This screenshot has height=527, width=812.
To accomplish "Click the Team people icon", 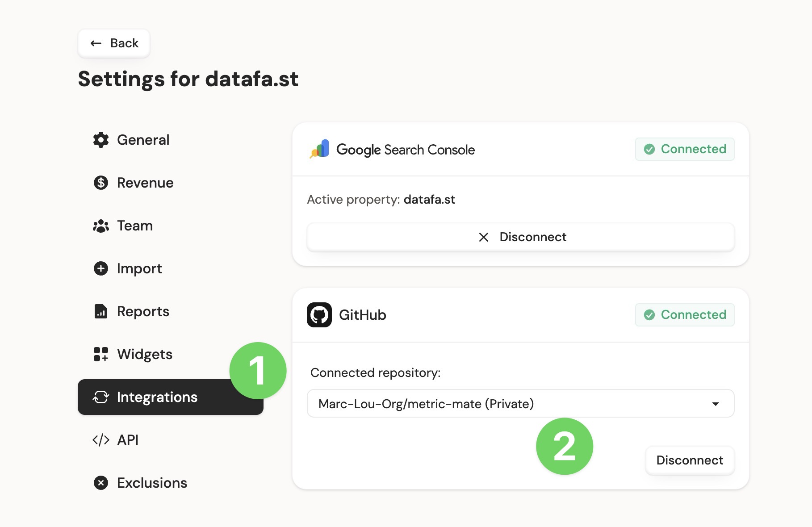I will click(101, 226).
